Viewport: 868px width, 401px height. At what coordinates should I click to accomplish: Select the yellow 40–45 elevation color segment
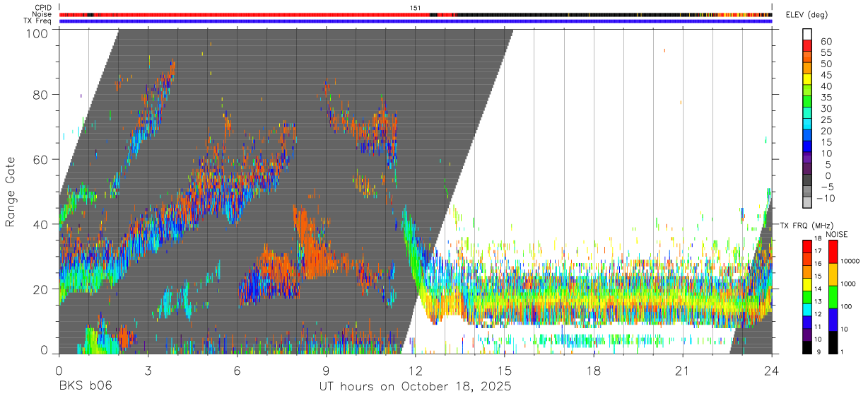807,81
